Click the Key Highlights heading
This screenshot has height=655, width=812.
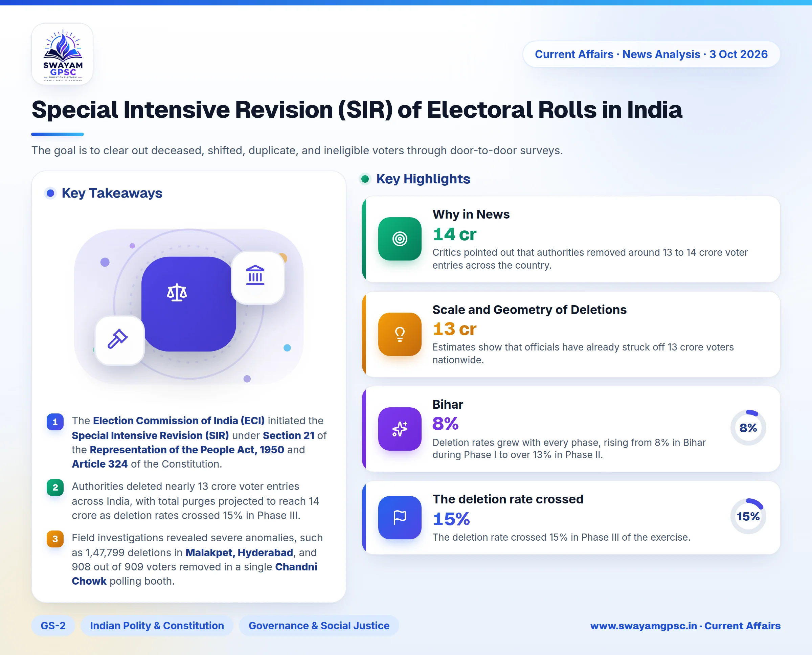423,179
